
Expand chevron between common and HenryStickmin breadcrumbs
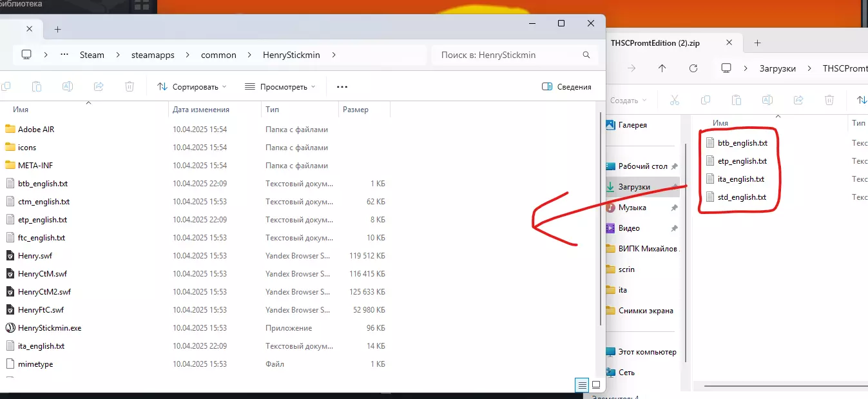click(249, 55)
